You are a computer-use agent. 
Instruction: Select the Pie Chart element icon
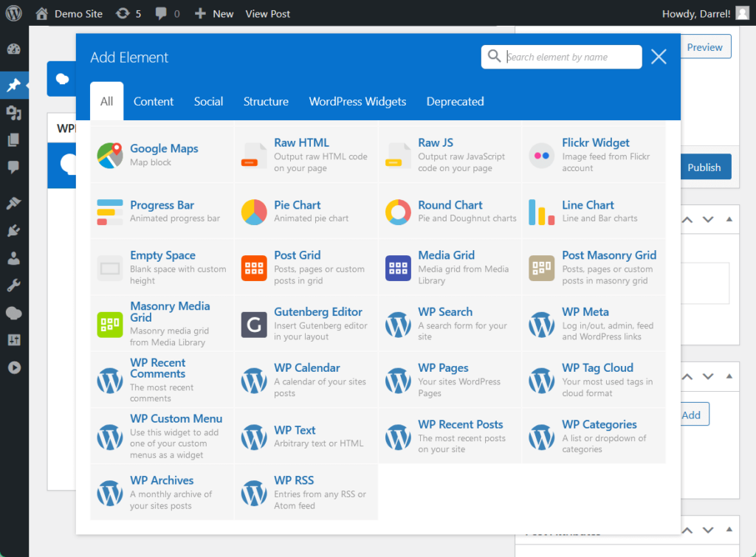[x=254, y=212]
